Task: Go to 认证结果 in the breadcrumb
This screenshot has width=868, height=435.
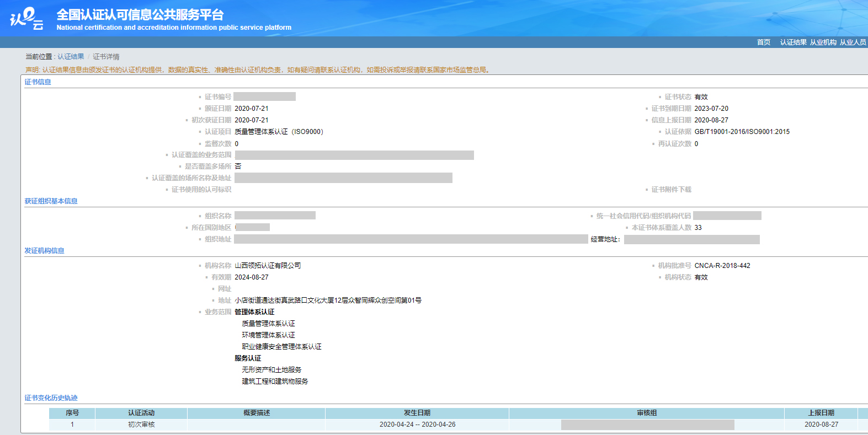Action: (71, 57)
